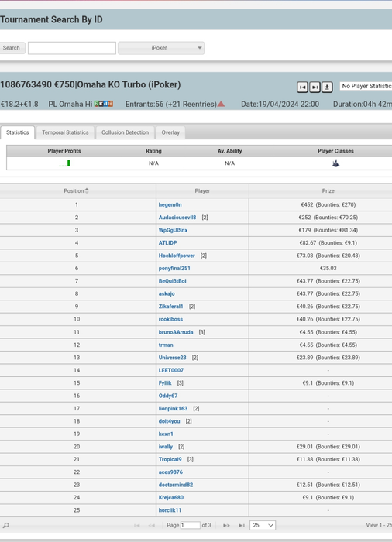The image size is (392, 542).
Task: Click the green Player Profits mini chart
Action: [65, 163]
